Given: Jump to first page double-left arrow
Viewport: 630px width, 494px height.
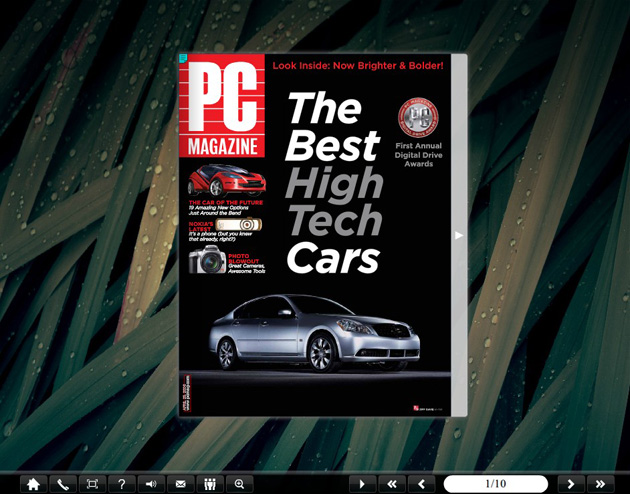Looking at the screenshot, I should coord(392,484).
